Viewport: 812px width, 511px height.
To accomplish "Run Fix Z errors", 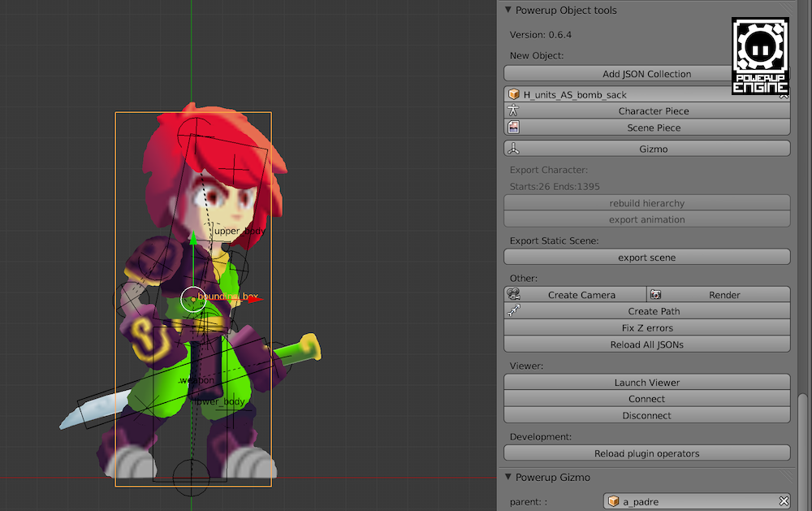I will tap(647, 327).
